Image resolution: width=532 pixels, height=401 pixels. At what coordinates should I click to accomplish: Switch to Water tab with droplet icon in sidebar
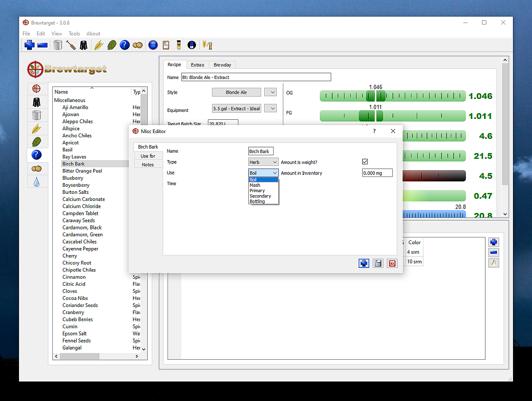pyautogui.click(x=36, y=181)
